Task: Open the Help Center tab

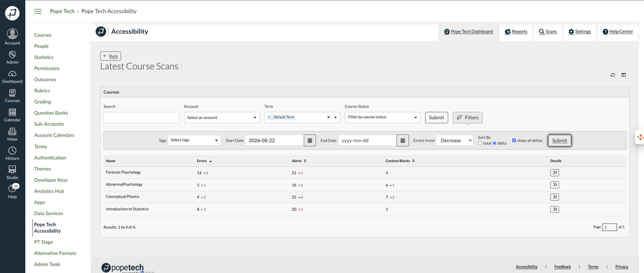Action: click(618, 31)
